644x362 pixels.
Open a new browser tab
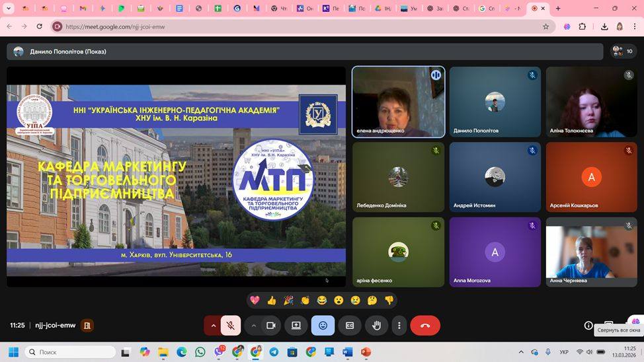(x=558, y=9)
